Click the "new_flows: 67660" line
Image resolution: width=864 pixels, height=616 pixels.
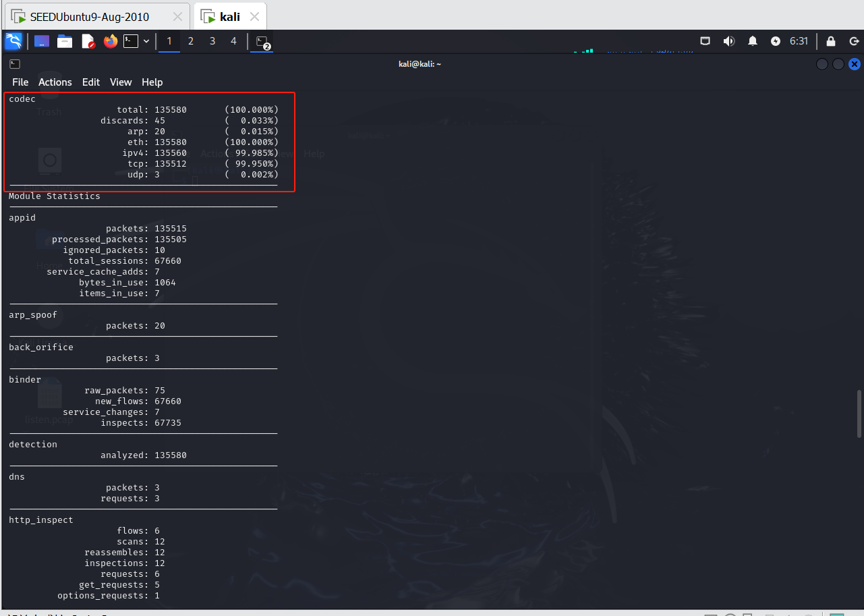pyautogui.click(x=138, y=401)
